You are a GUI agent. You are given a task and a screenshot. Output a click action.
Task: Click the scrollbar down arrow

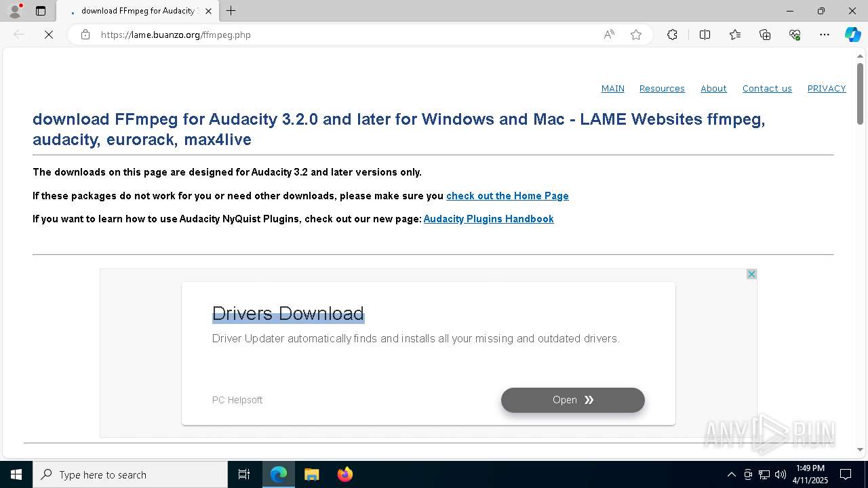click(860, 450)
